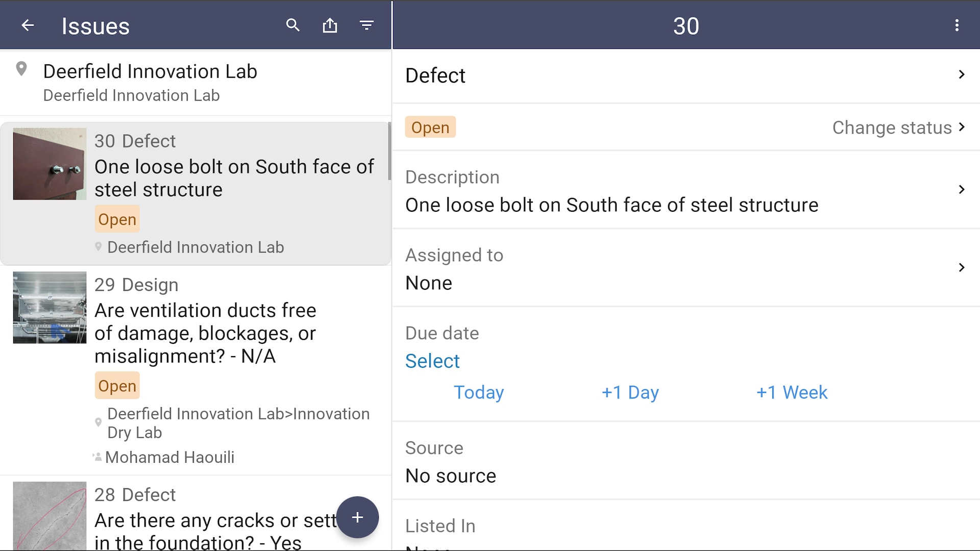Click the issues list scrollbar
Viewport: 980px width, 551px height.
(389, 152)
